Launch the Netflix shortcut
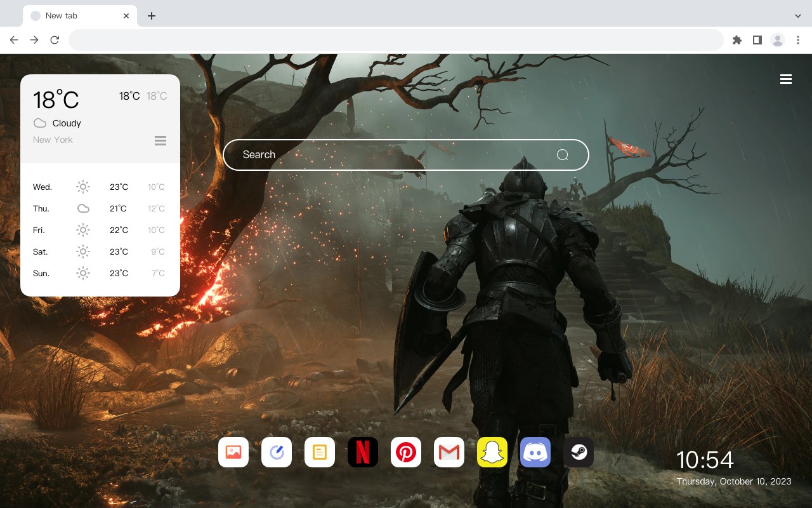Viewport: 812px width, 508px height. tap(363, 452)
